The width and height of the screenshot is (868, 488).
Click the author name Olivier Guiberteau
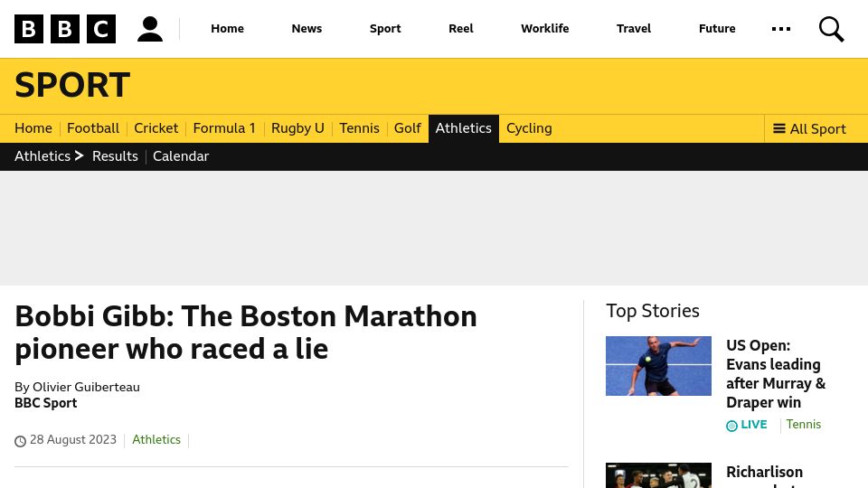tap(86, 388)
